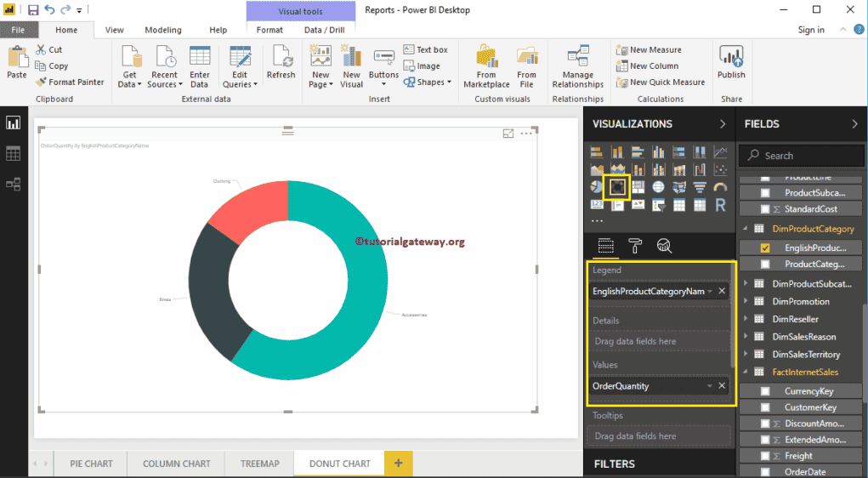This screenshot has height=478, width=868.
Task: Toggle the ProductCateg... field checkbox
Action: (x=765, y=265)
